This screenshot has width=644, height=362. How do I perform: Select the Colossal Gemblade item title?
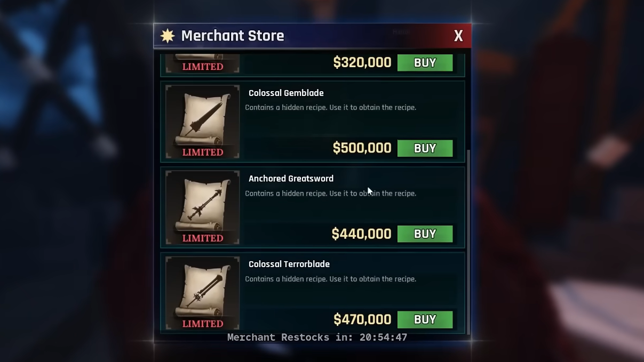tap(286, 93)
